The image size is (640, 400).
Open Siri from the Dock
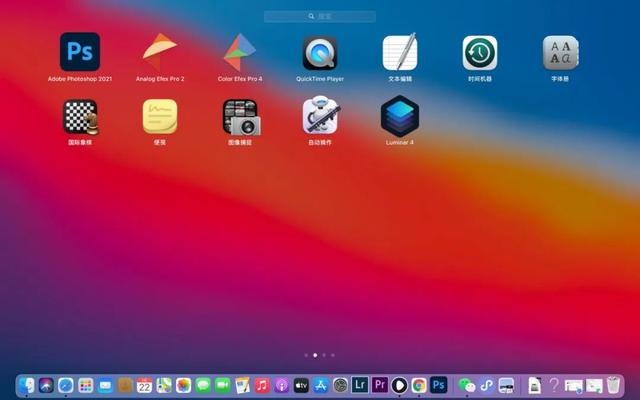tap(46, 385)
